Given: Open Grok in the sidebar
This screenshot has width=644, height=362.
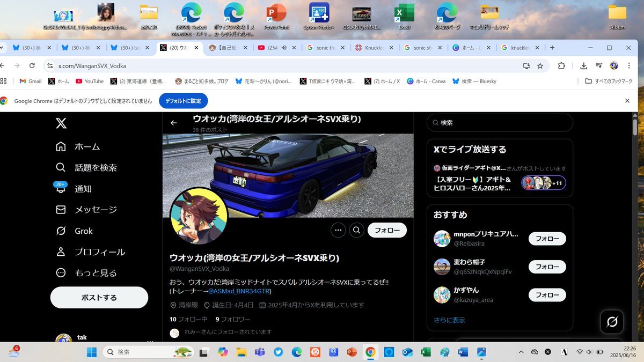Looking at the screenshot, I should point(74,231).
